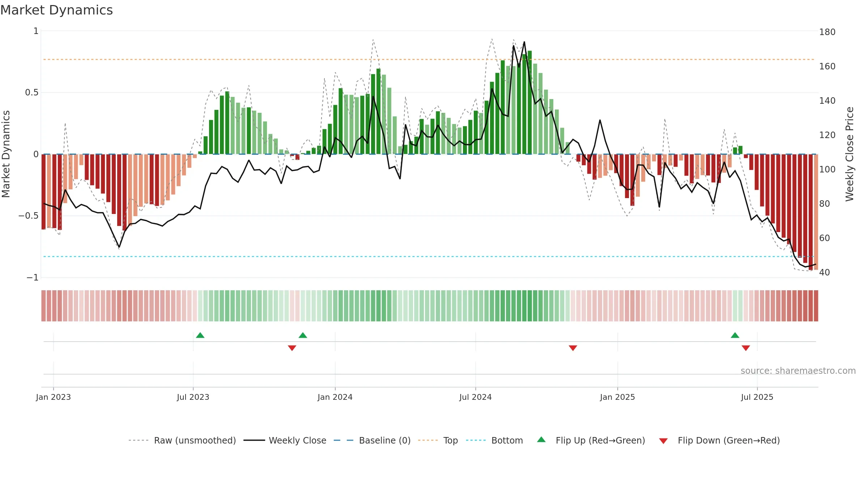Toggle Top legend entry

pos(438,440)
